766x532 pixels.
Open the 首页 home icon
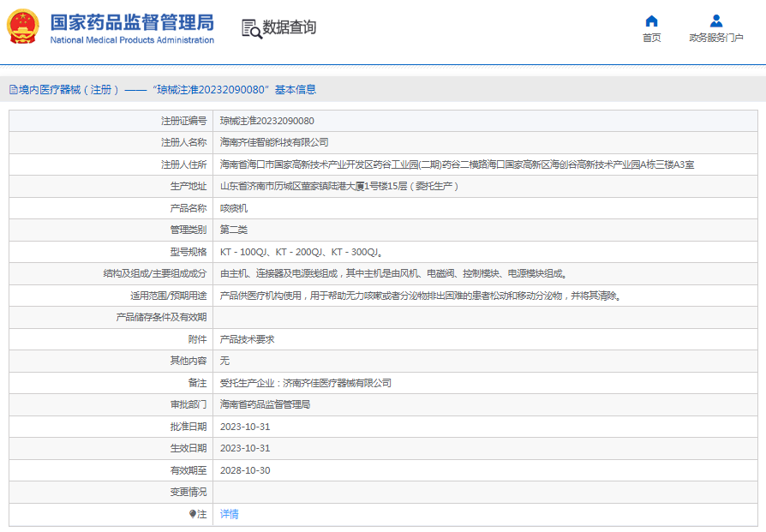click(651, 21)
